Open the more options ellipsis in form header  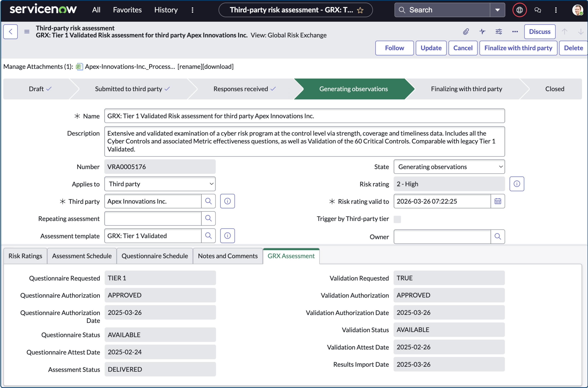(x=515, y=32)
